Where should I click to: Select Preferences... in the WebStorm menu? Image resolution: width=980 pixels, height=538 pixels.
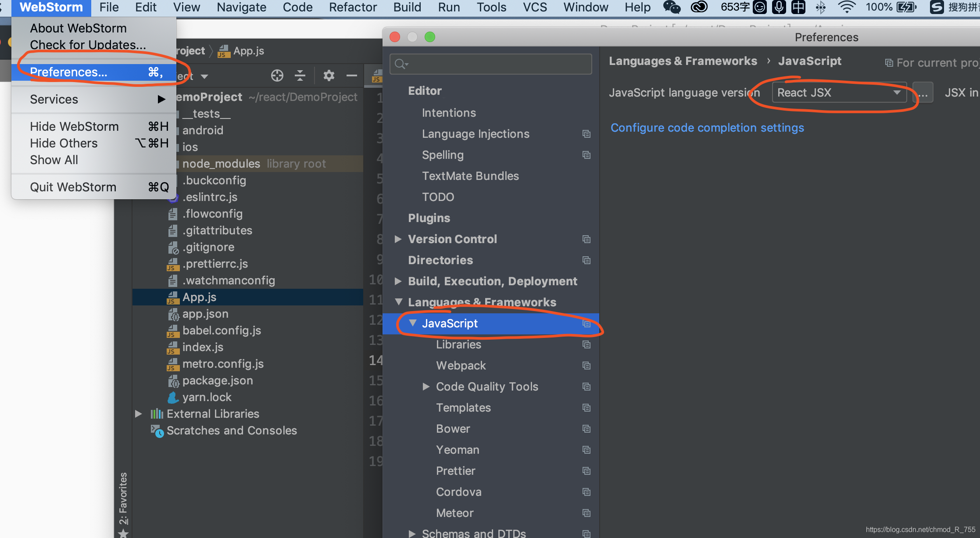(68, 72)
